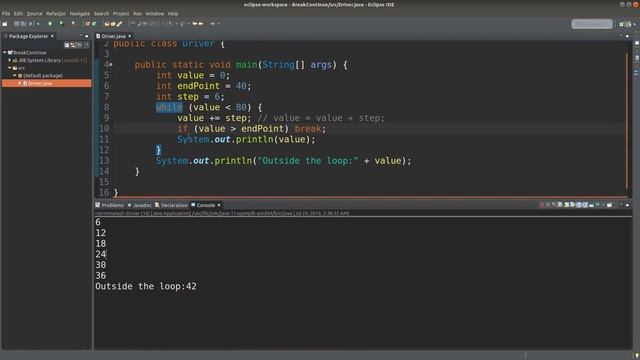
Task: Close the Console tab
Action: [219, 205]
